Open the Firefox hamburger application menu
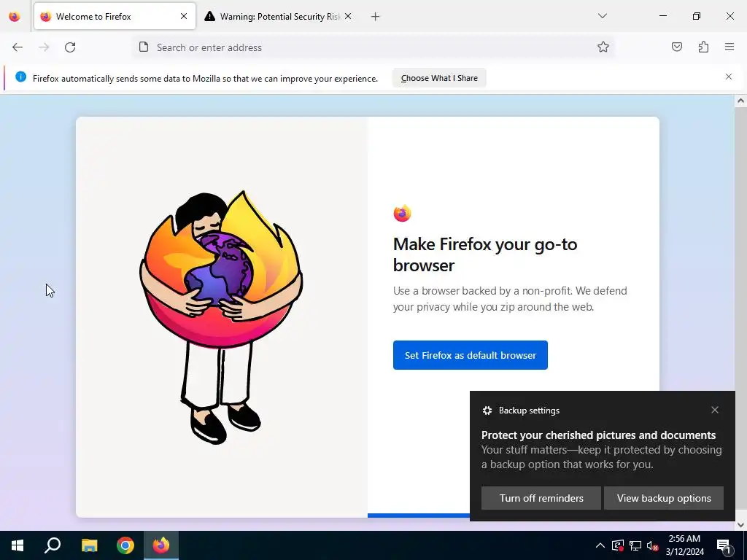Screen dimensions: 747x560 click(729, 47)
